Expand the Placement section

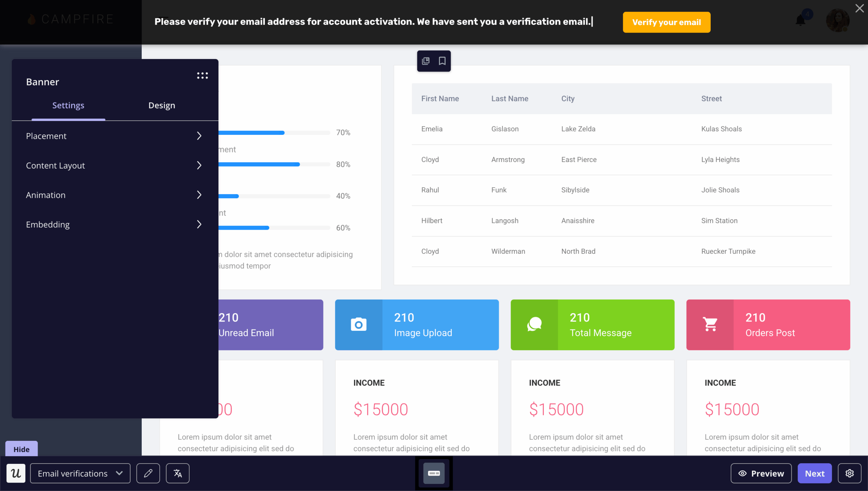(x=114, y=136)
